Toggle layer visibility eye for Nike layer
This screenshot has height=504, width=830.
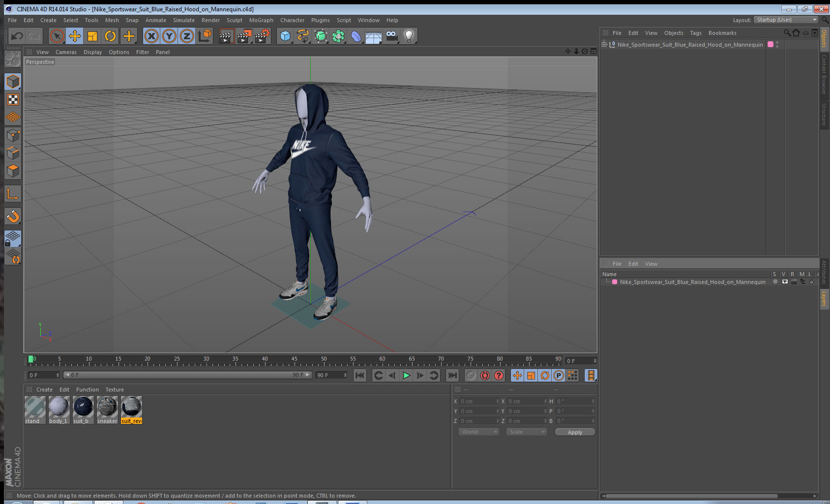click(x=785, y=282)
